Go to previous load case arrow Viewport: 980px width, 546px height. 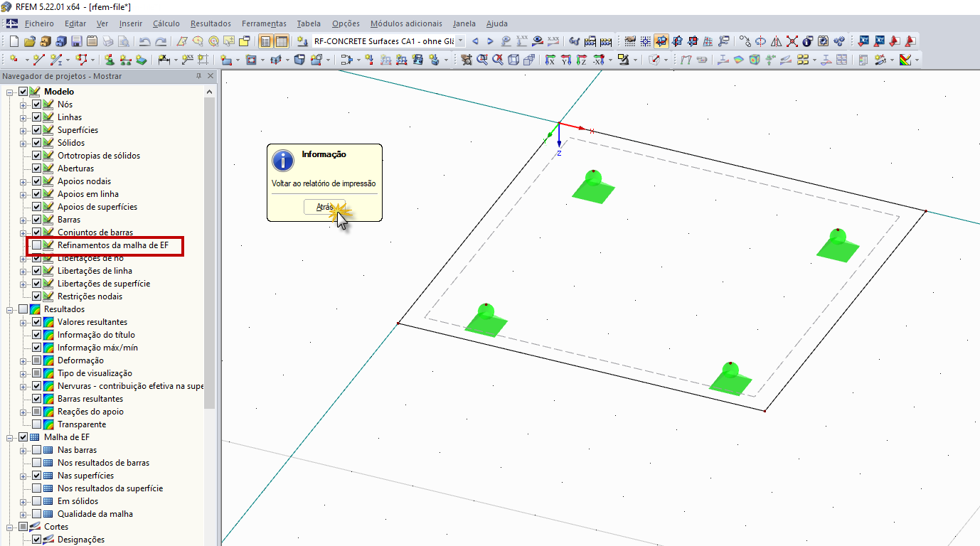tap(475, 41)
